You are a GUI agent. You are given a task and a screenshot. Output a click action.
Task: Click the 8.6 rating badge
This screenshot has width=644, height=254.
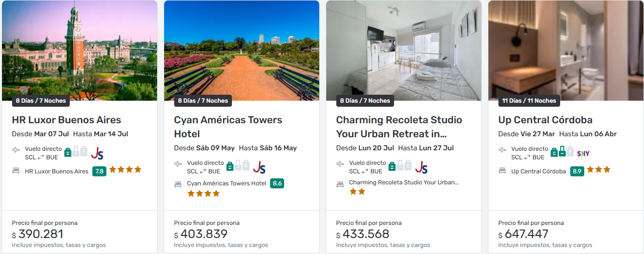tap(277, 183)
